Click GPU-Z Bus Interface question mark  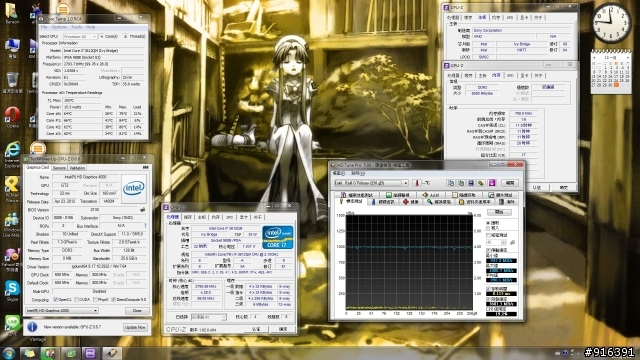[x=145, y=226]
